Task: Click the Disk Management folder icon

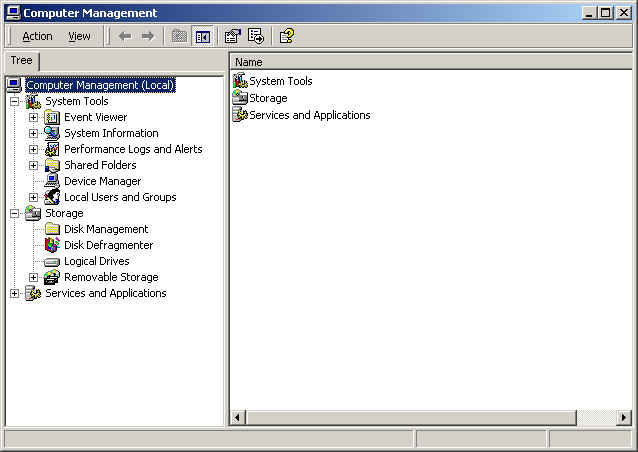Action: (52, 229)
